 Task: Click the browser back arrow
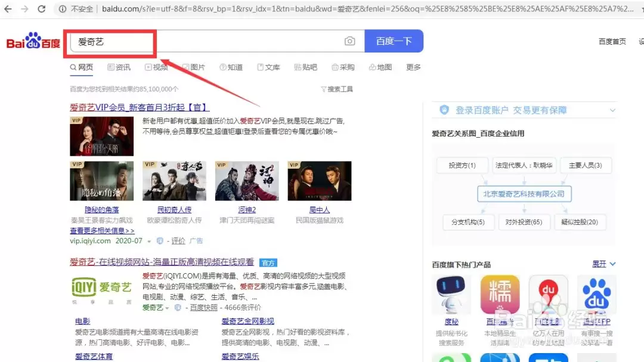(x=8, y=8)
